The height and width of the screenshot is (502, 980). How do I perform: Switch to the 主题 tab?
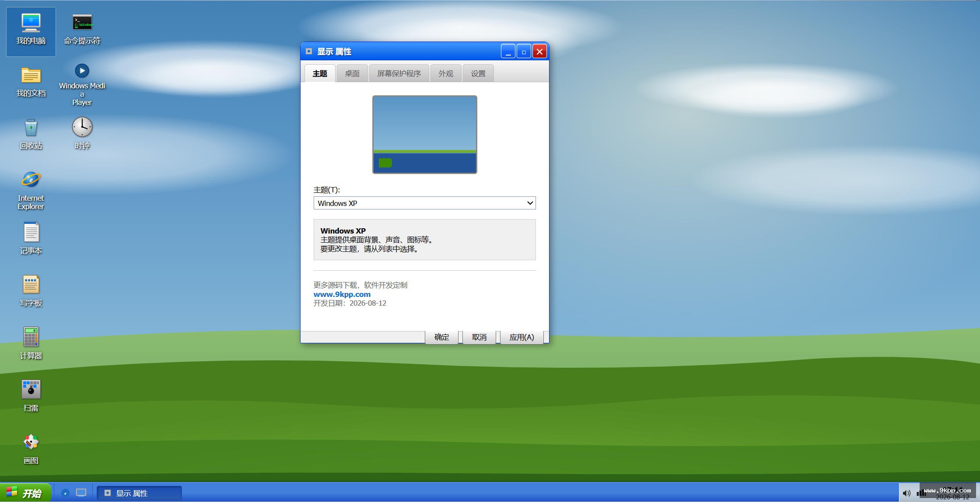320,73
